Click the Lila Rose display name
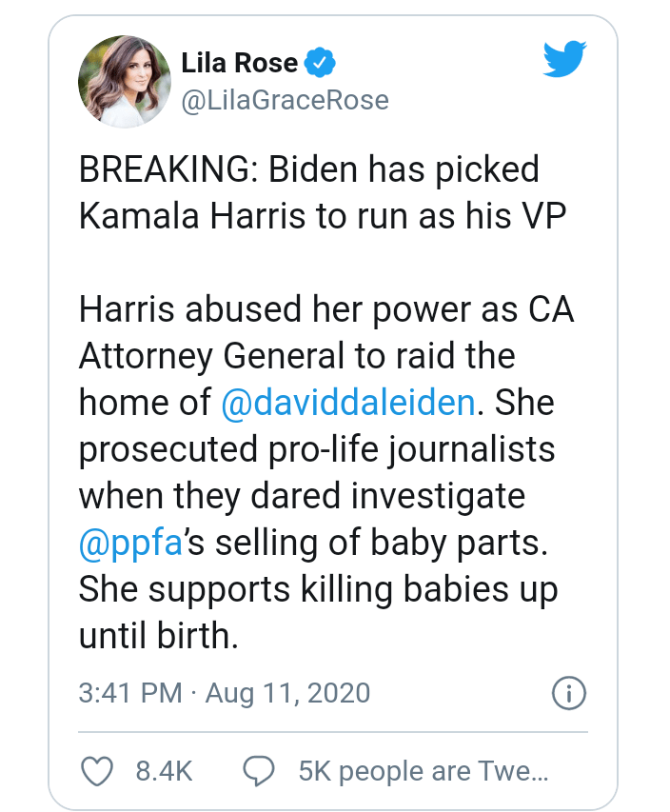The width and height of the screenshot is (670, 812). 239,65
